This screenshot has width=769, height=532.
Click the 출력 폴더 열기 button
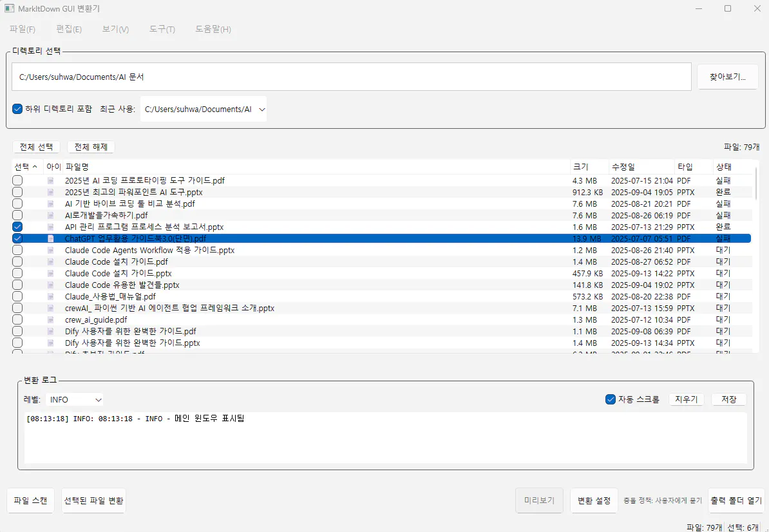(737, 500)
